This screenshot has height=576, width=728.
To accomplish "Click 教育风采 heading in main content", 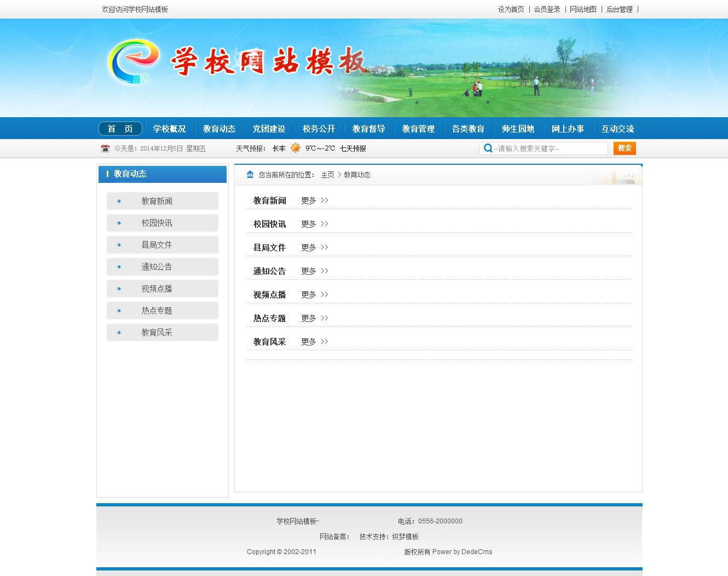I will pos(269,342).
